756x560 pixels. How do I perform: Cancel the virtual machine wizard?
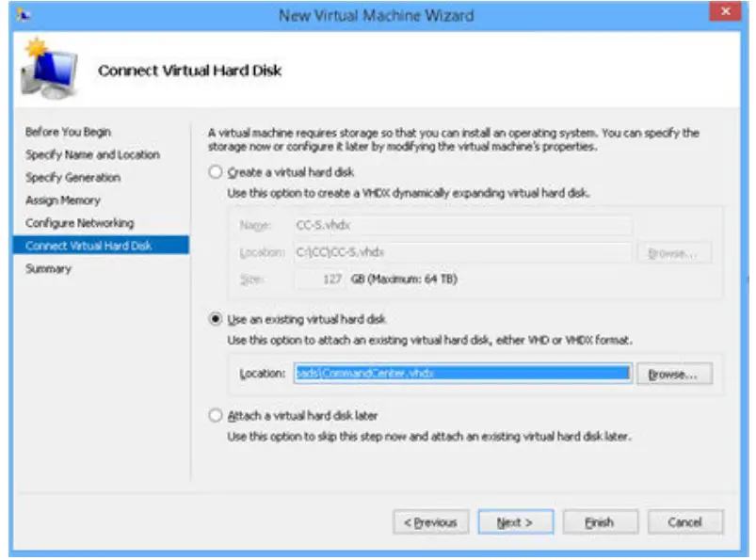(x=684, y=522)
